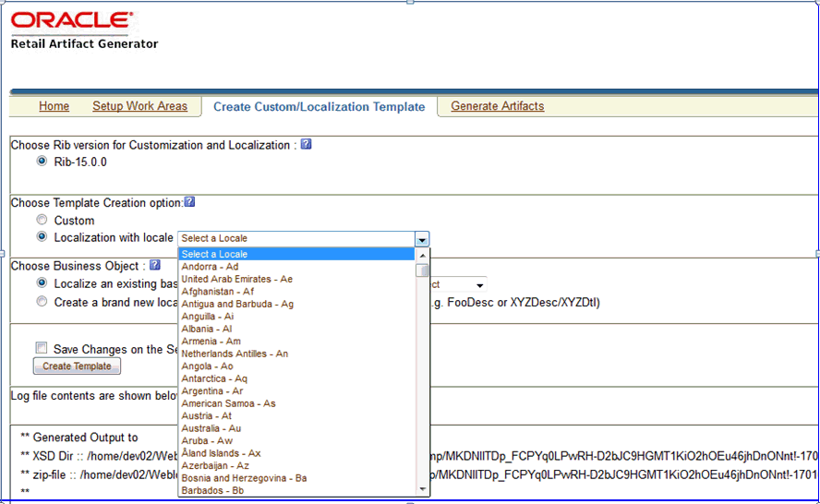This screenshot has height=504, width=820.
Task: Choose highlighted Select a Locale list entry
Action: (296, 254)
